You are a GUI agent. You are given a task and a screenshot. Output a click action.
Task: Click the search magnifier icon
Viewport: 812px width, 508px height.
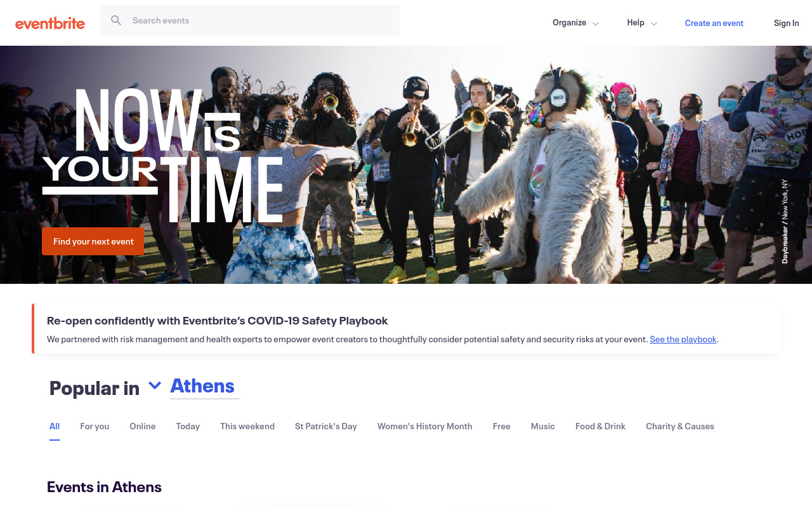116,20
